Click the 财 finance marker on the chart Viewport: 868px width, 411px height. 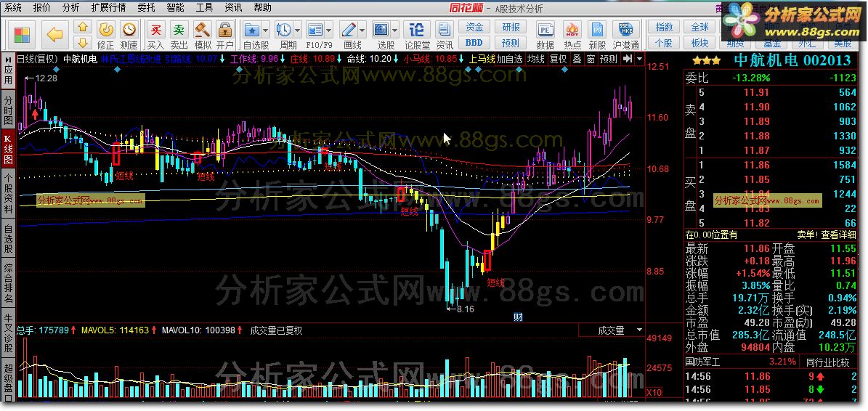(518, 317)
